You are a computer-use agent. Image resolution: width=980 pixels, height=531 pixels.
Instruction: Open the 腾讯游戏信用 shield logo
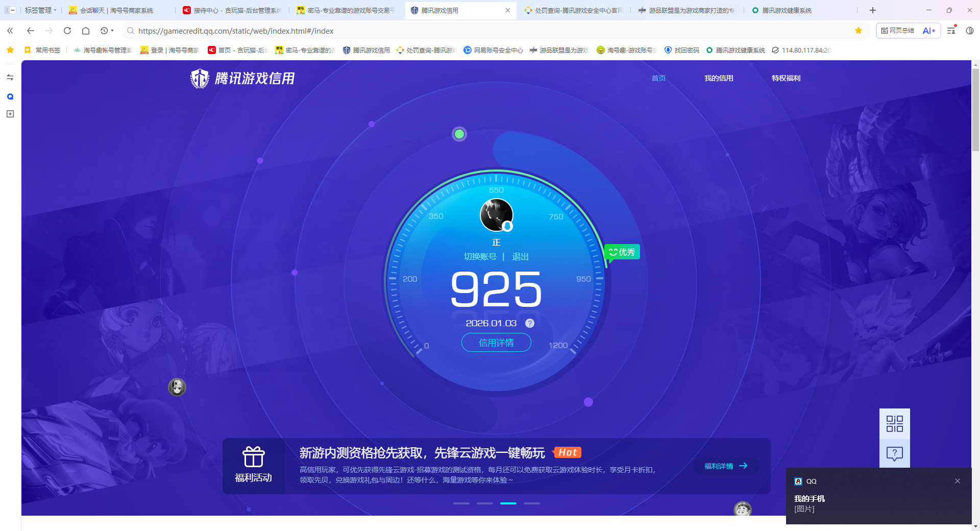199,79
